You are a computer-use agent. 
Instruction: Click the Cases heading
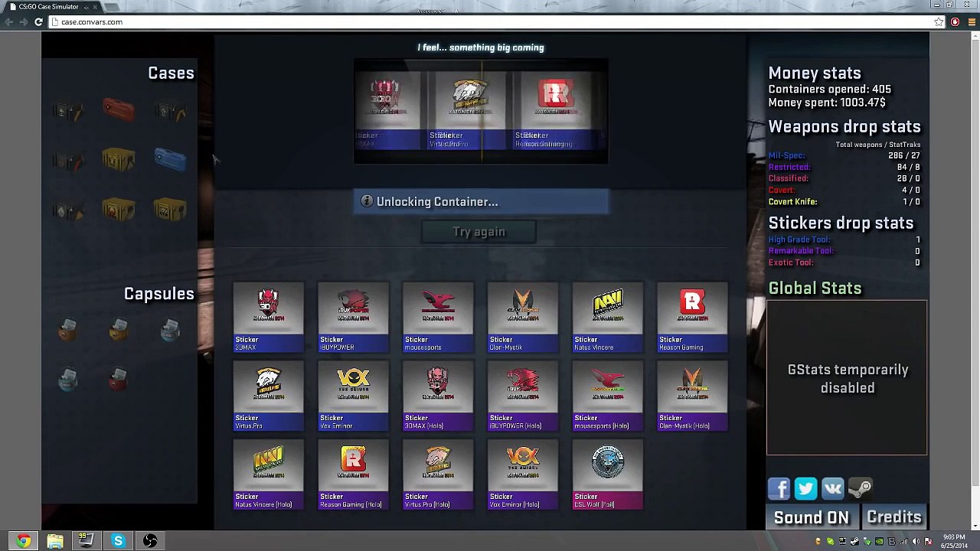pos(171,73)
